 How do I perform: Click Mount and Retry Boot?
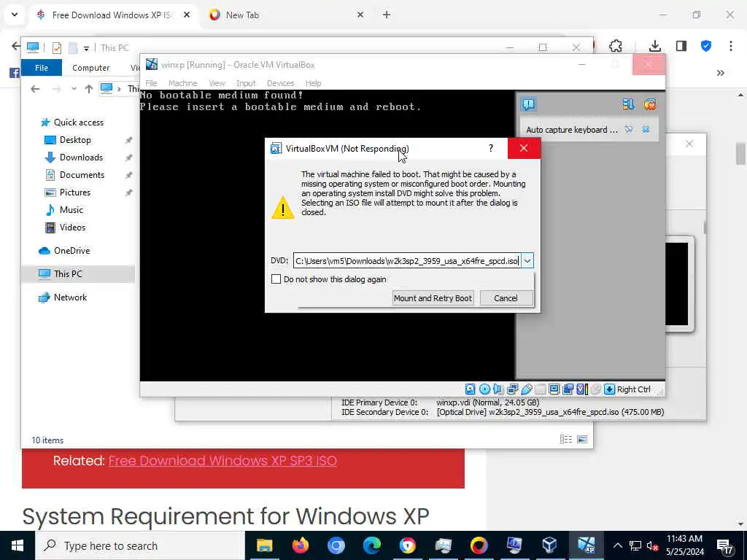tap(433, 298)
